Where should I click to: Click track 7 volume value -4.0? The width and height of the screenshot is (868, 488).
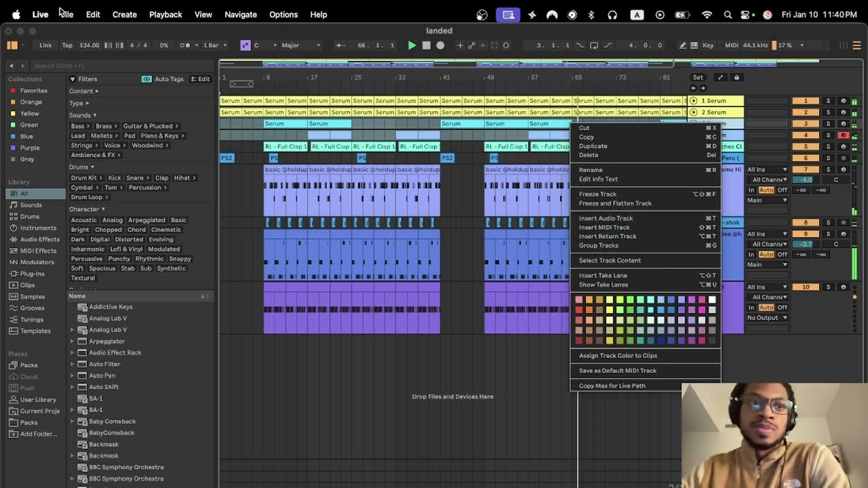tap(806, 180)
